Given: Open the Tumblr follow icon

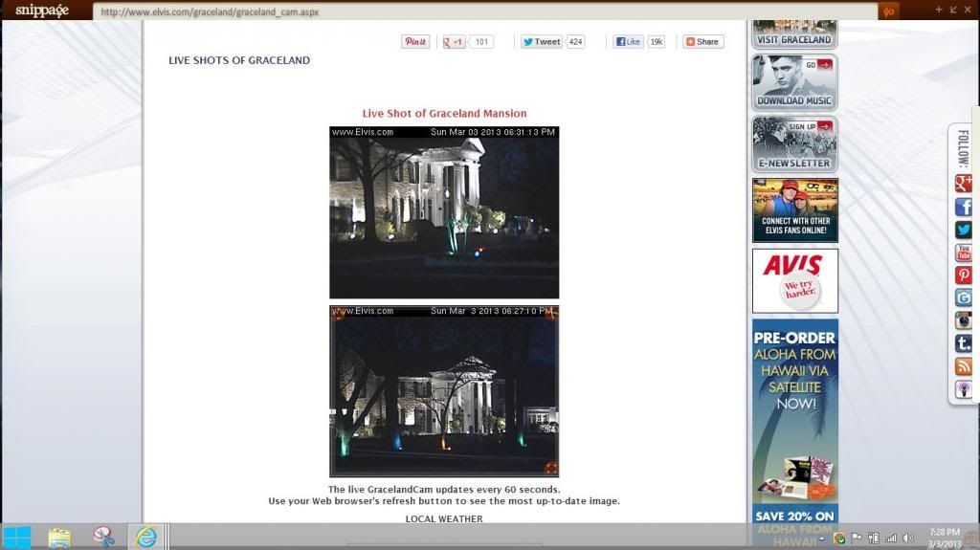Looking at the screenshot, I should (963, 343).
